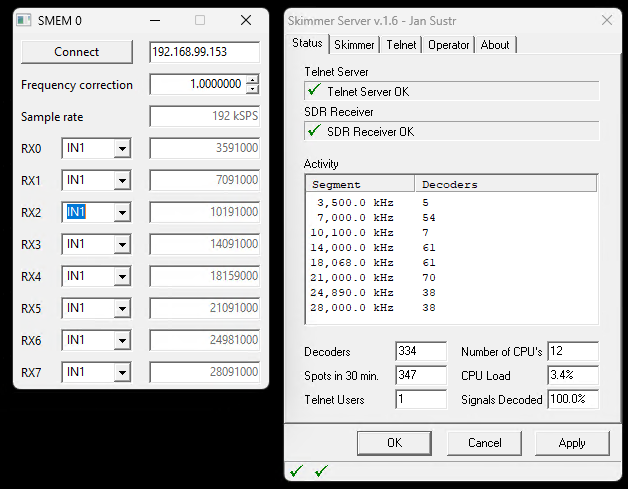
Task: Click the IP address field 192.168.99.153
Action: click(x=204, y=52)
